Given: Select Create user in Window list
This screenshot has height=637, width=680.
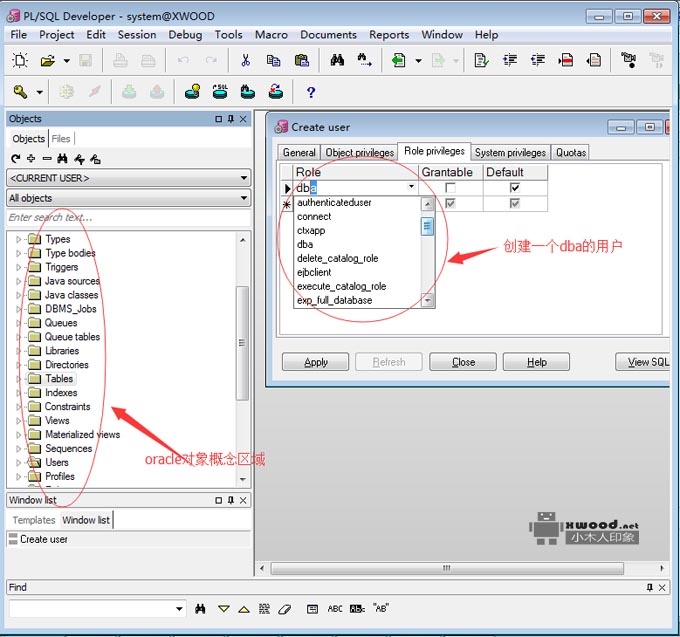Looking at the screenshot, I should tap(43, 539).
